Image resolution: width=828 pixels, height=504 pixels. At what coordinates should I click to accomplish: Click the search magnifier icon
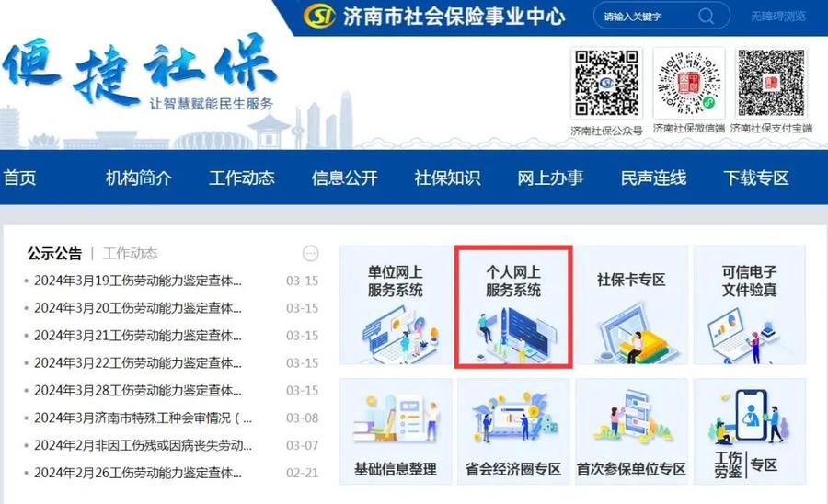(x=706, y=17)
